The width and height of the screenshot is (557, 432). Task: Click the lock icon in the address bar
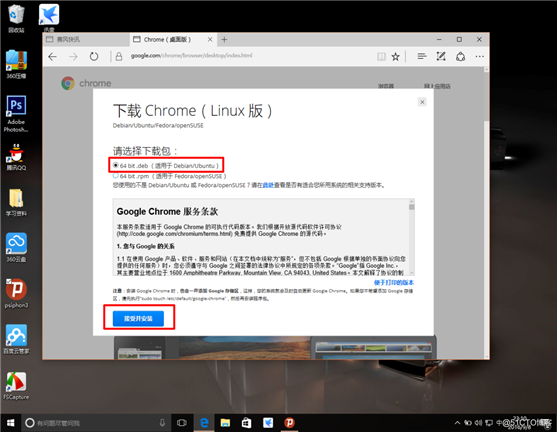pyautogui.click(x=119, y=56)
